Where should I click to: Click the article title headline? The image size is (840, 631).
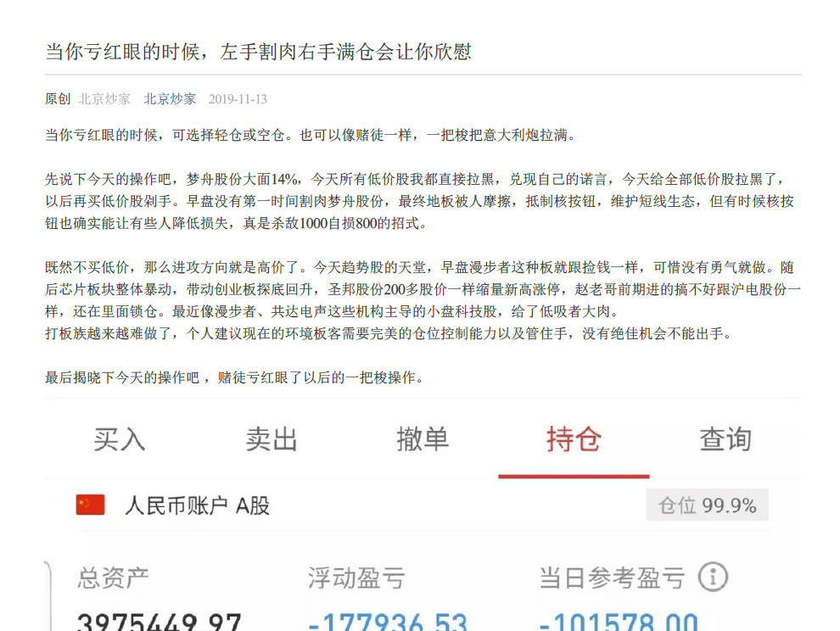[x=258, y=52]
